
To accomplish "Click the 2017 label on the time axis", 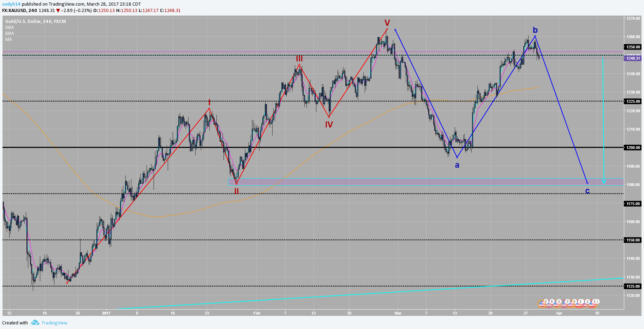I will click(x=106, y=313).
